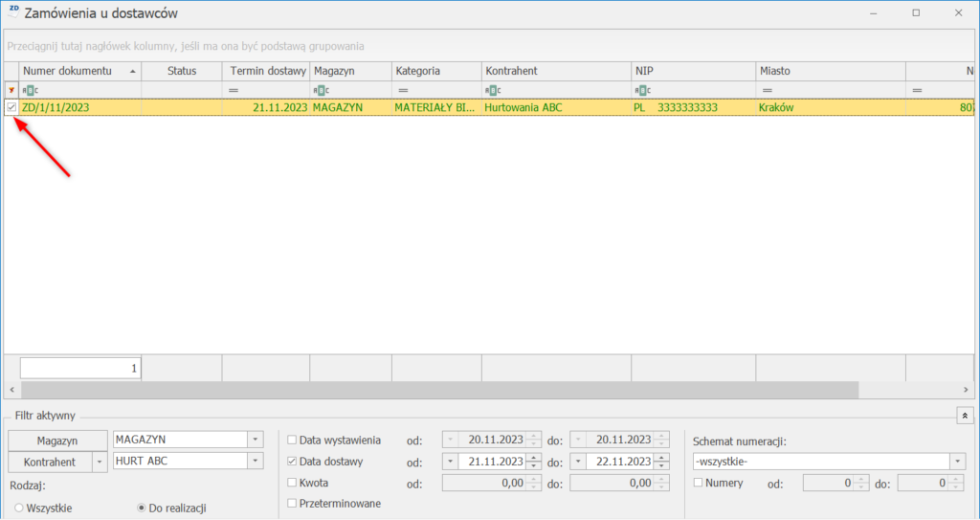Image resolution: width=980 pixels, height=520 pixels.
Task: Click the equals filter icon under Termin dostawy
Action: click(x=233, y=90)
